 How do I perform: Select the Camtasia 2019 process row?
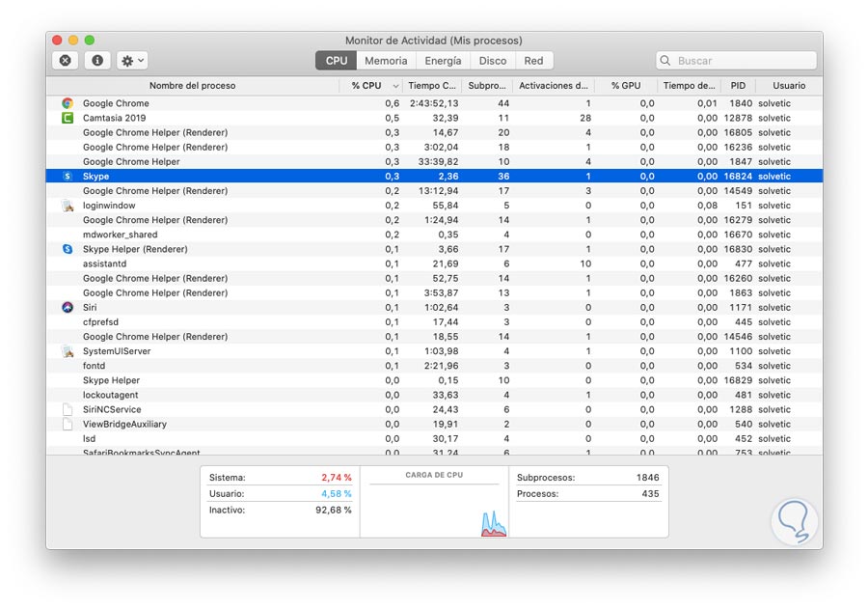click(435, 118)
